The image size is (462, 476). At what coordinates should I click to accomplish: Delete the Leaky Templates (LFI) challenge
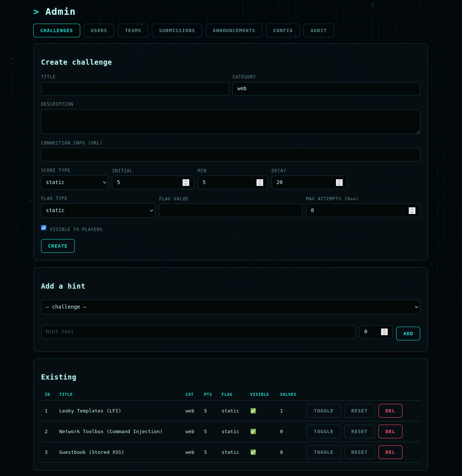[x=390, y=411]
